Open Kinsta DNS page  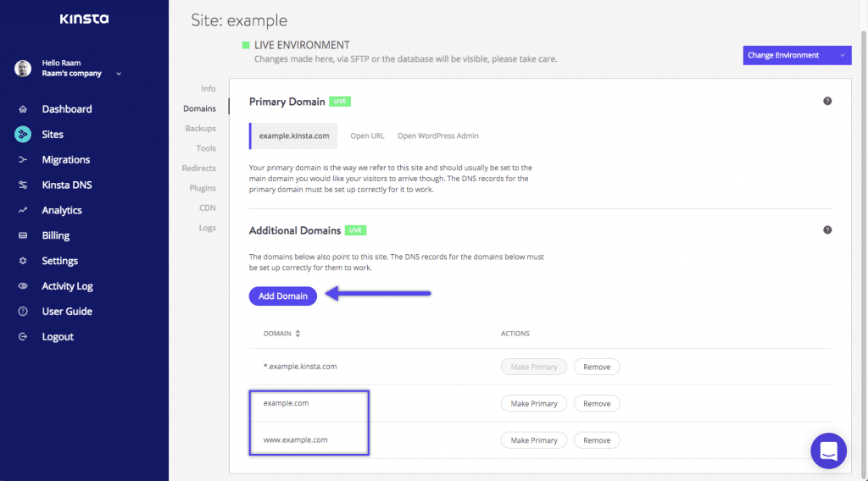coord(67,185)
